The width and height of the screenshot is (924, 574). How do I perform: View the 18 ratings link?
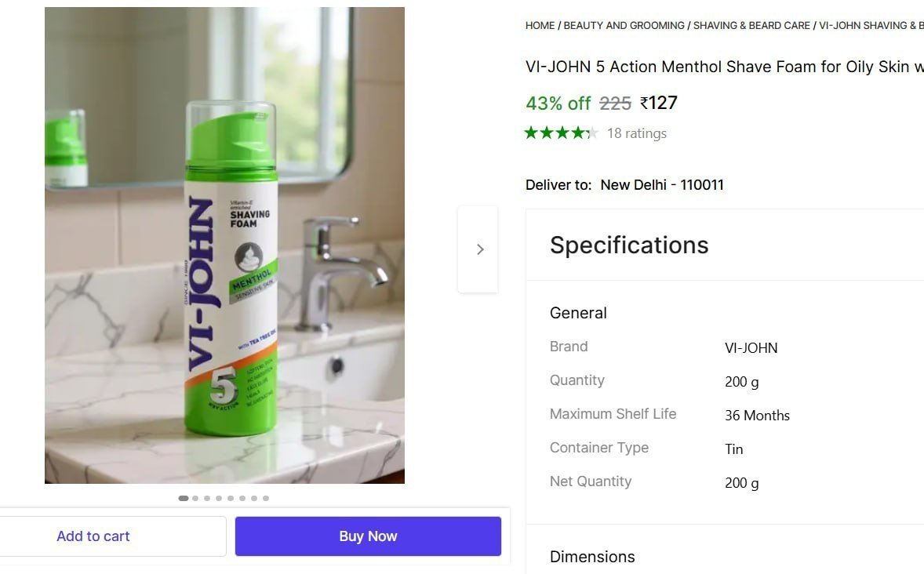click(x=636, y=133)
